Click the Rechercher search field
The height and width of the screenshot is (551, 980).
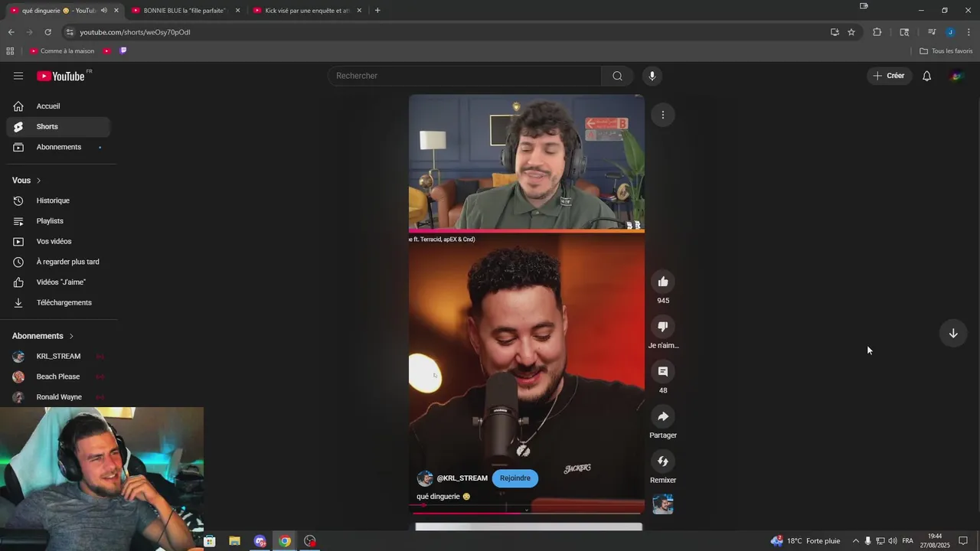(x=465, y=76)
